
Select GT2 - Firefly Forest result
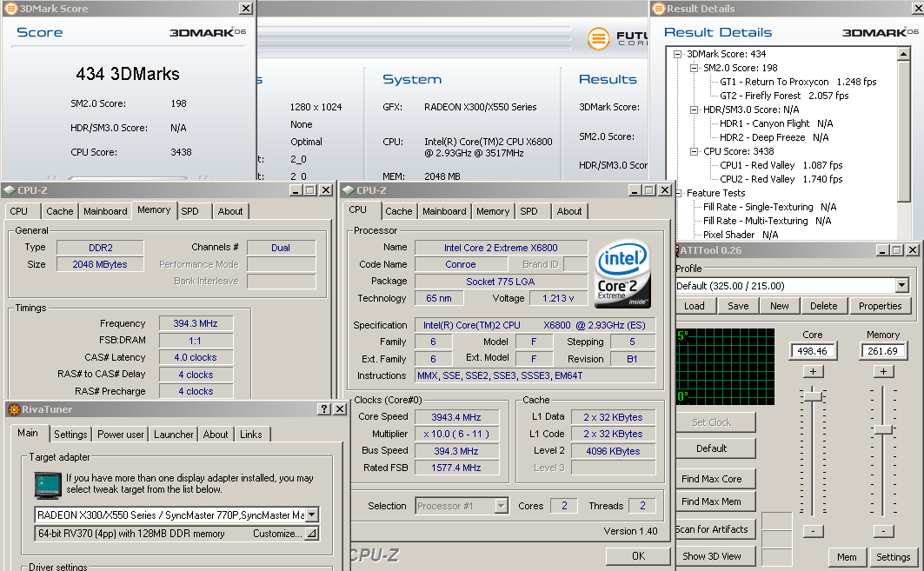[784, 96]
